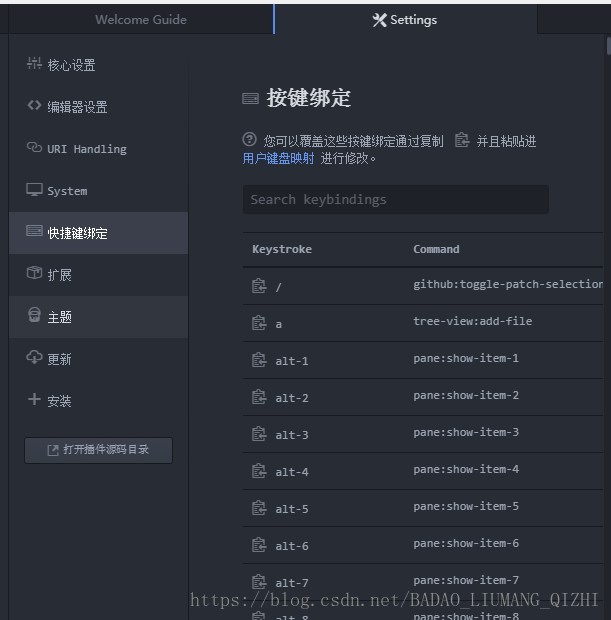This screenshot has width=611, height=620.
Task: Copy the alt-1 keybinding clipboard icon
Action: [x=259, y=360]
